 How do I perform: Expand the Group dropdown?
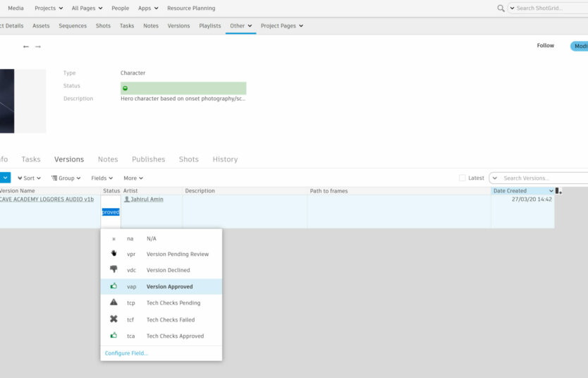point(66,178)
